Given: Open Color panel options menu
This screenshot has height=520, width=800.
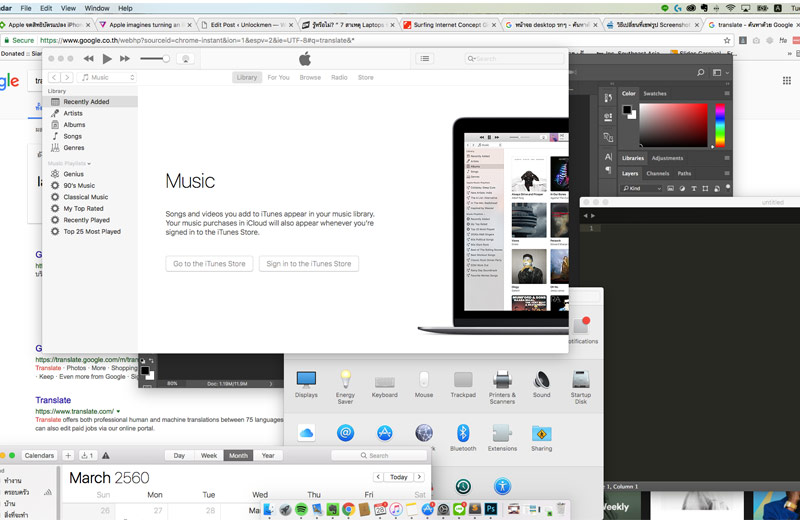Looking at the screenshot, I should tap(727, 93).
